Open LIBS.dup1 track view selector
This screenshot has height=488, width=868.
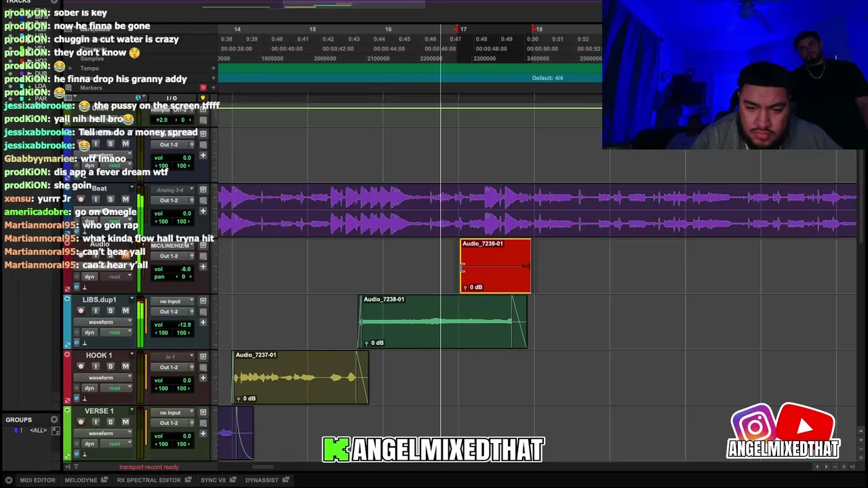[x=103, y=322]
